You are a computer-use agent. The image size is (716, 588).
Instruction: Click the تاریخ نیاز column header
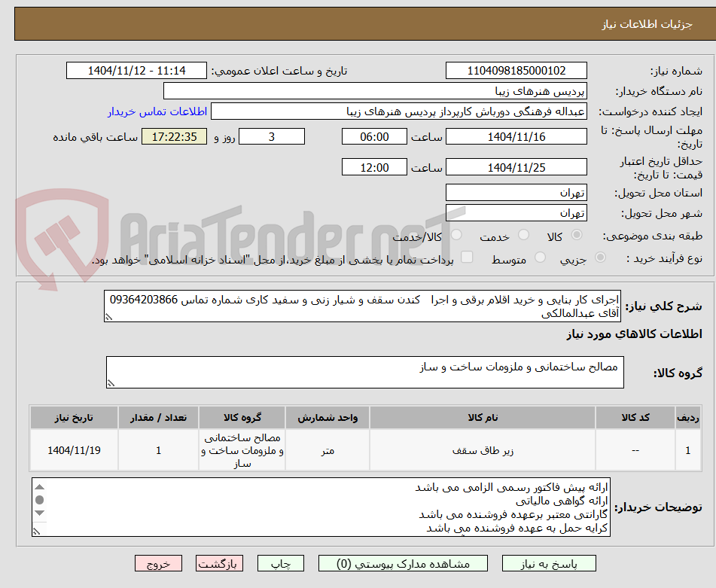[74, 418]
